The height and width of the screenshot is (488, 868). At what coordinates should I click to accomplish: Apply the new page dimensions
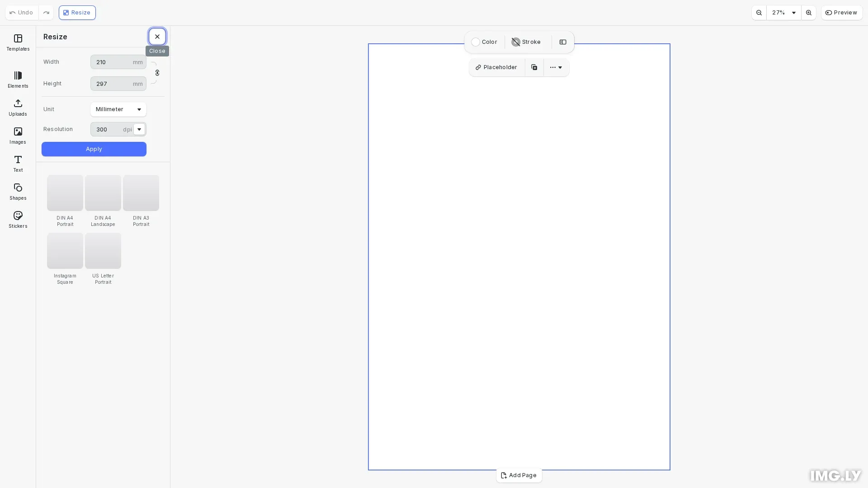(x=94, y=149)
